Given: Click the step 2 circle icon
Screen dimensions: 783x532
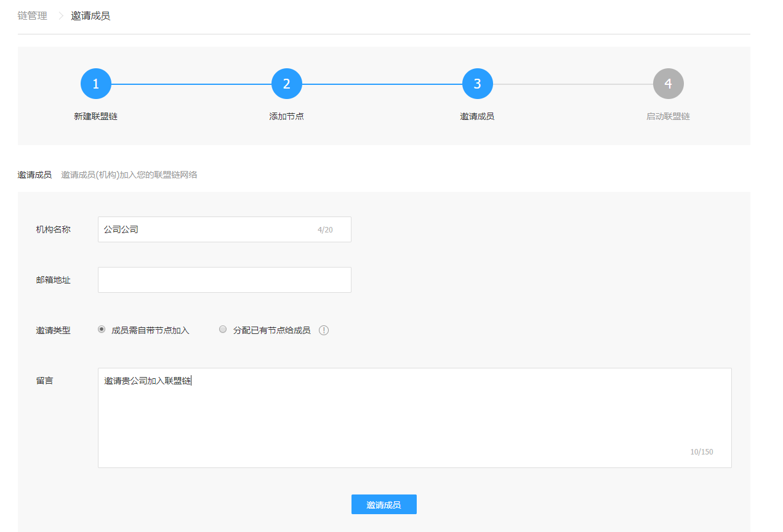Looking at the screenshot, I should tap(286, 84).
